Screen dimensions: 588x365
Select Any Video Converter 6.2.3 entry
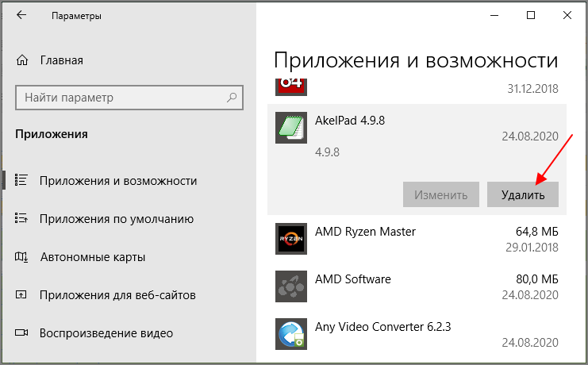pos(417,334)
